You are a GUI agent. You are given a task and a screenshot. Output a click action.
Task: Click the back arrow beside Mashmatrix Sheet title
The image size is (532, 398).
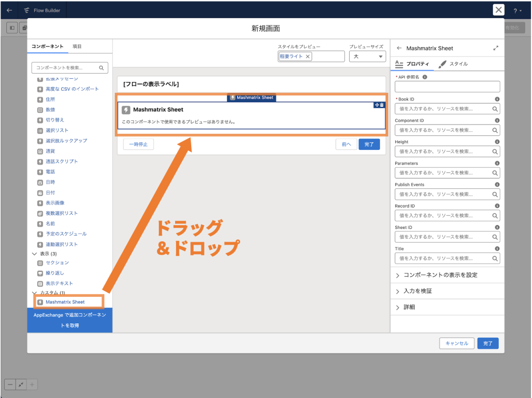(x=399, y=48)
